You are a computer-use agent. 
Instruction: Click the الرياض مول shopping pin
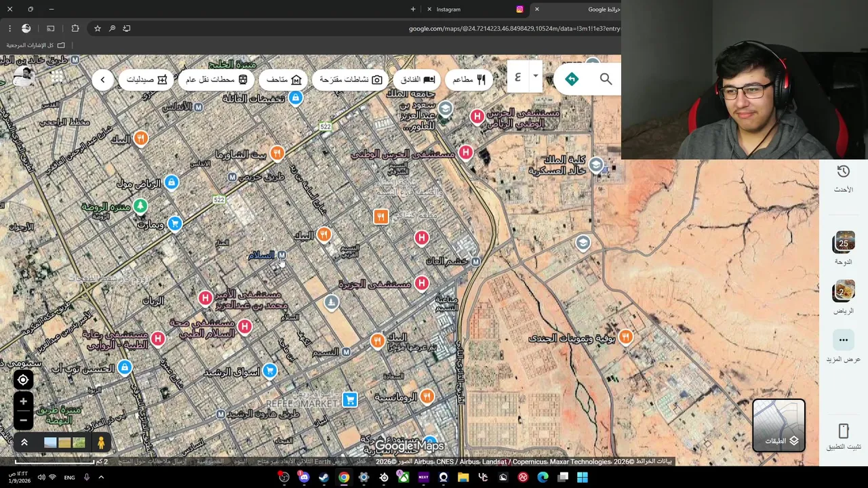pyautogui.click(x=172, y=182)
